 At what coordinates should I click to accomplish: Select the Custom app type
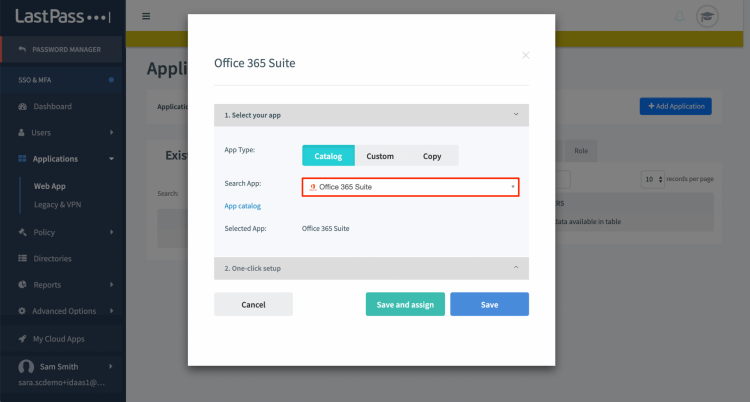point(380,156)
